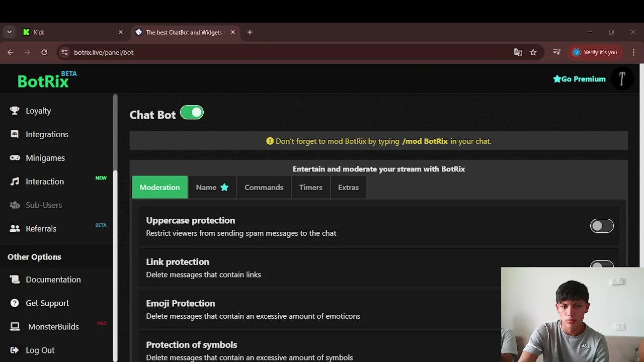Click the Emoji Protection heading
The width and height of the screenshot is (644, 362).
tap(180, 303)
